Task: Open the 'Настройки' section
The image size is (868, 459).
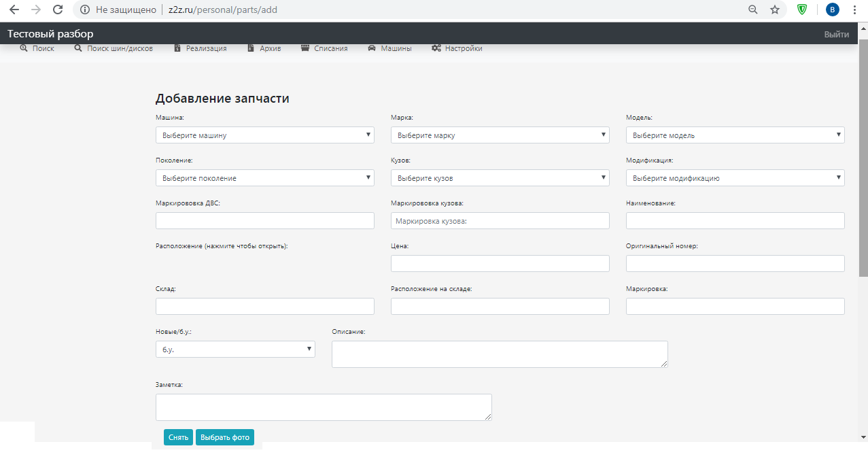Action: [464, 48]
